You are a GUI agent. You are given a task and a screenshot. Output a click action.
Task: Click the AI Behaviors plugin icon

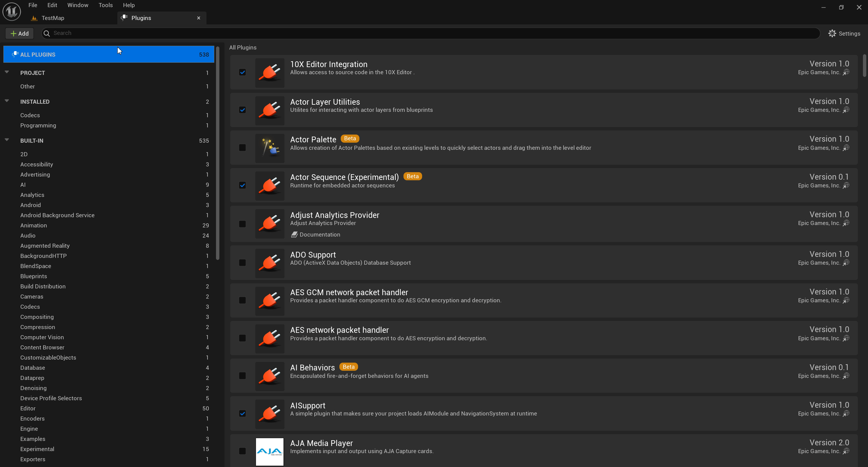(270, 376)
